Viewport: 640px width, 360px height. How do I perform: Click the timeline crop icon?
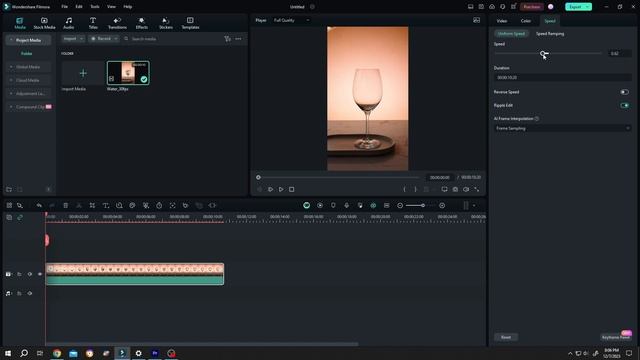pos(92,205)
